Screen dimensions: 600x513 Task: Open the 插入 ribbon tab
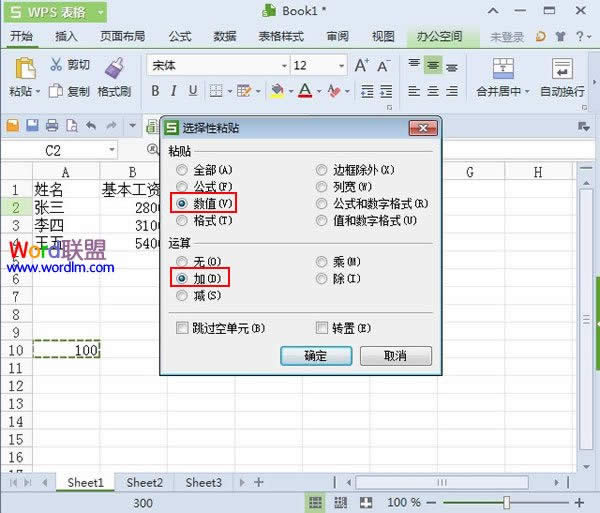(x=66, y=36)
